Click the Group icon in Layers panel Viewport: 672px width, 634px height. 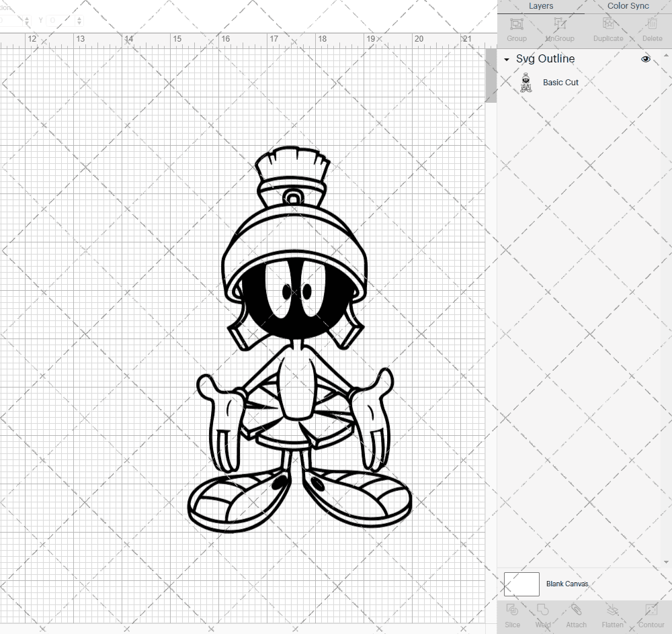(516, 24)
